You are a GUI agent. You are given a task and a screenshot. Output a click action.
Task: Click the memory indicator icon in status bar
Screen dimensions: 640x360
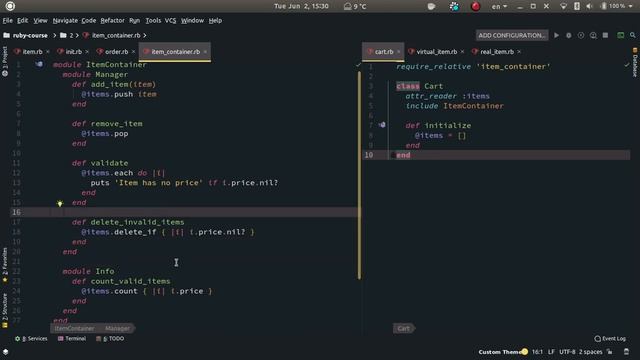(626, 351)
